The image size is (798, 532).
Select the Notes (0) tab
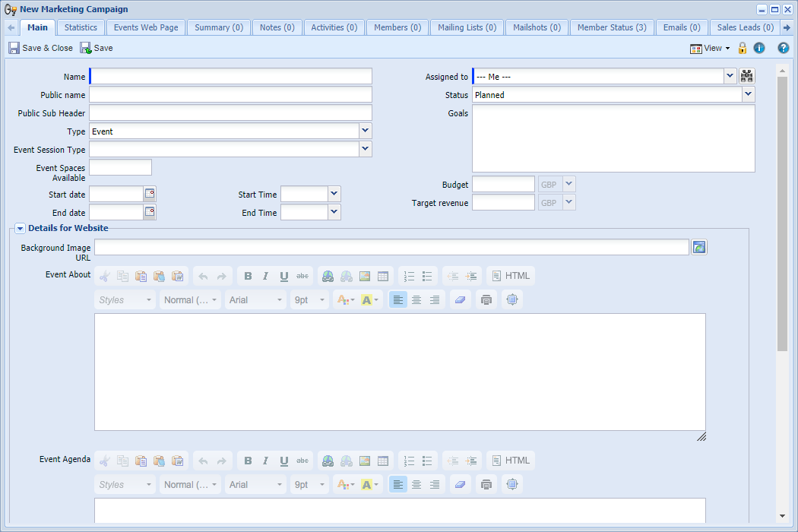(x=277, y=27)
